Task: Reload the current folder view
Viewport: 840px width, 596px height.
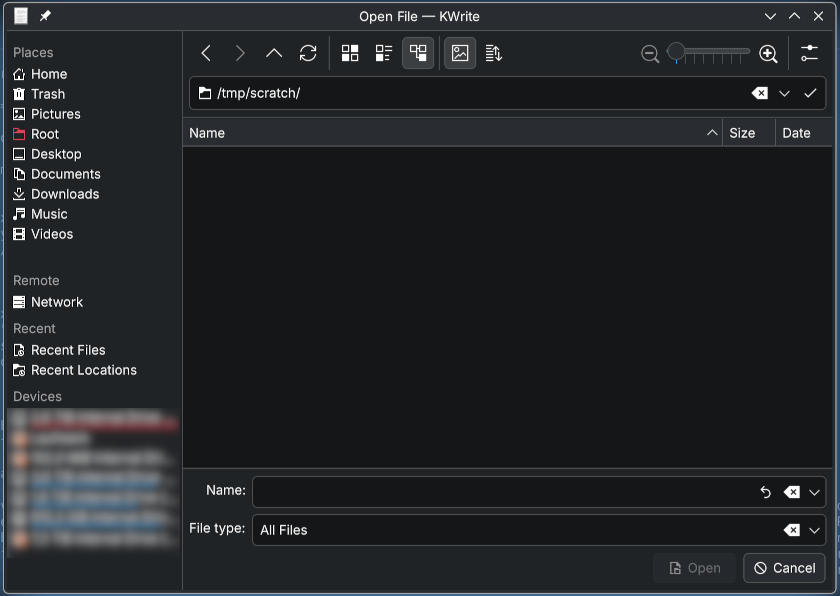Action: [x=308, y=53]
